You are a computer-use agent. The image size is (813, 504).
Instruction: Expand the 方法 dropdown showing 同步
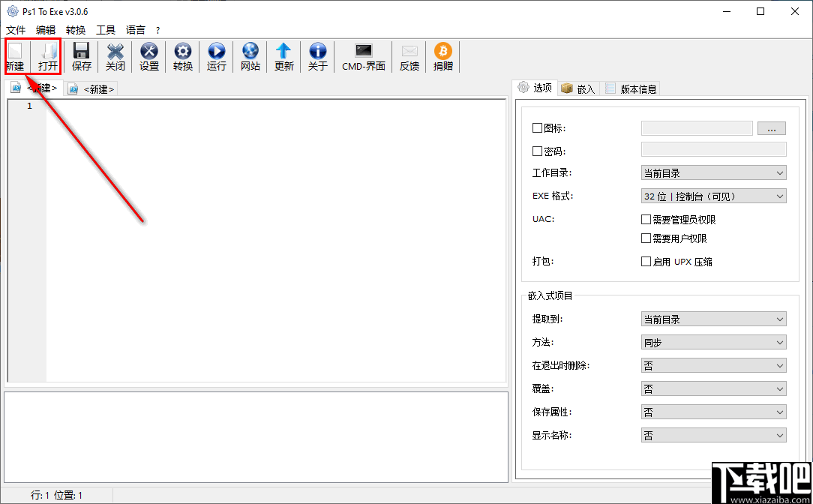(713, 342)
